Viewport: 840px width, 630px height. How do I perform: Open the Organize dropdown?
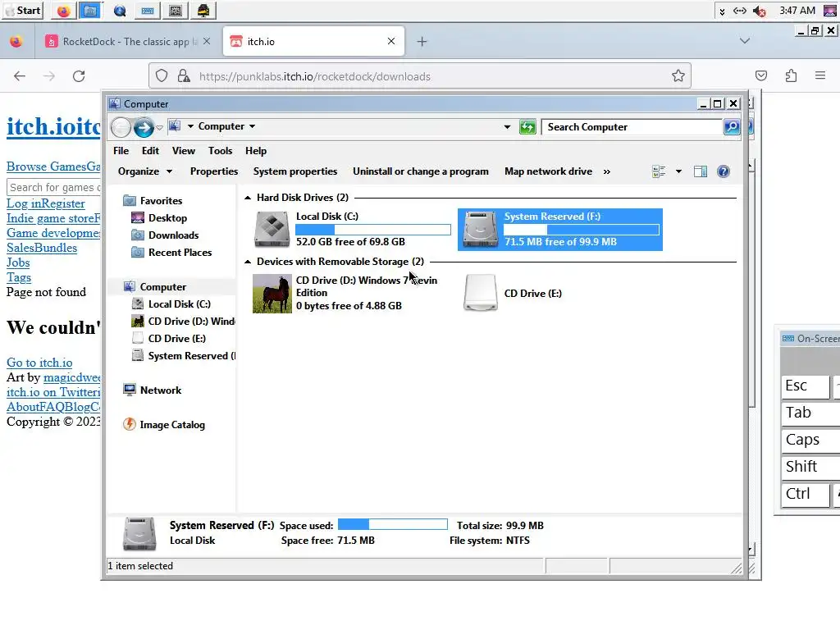144,171
